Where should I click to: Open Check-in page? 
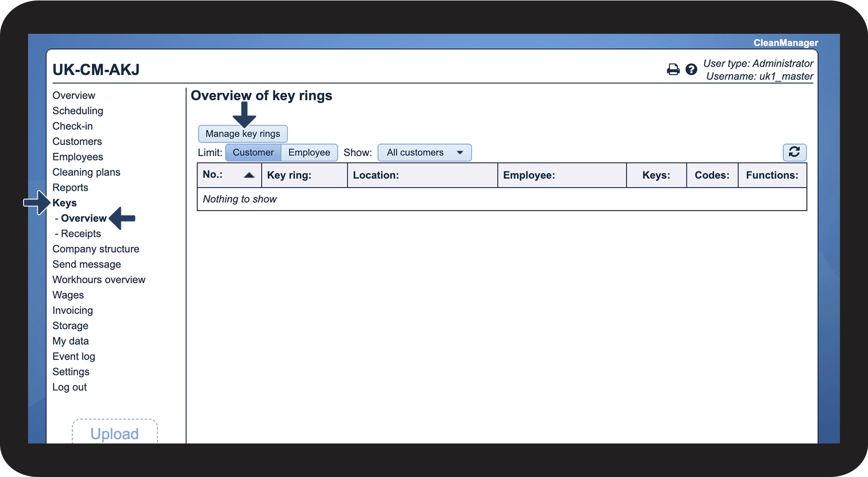click(x=73, y=126)
